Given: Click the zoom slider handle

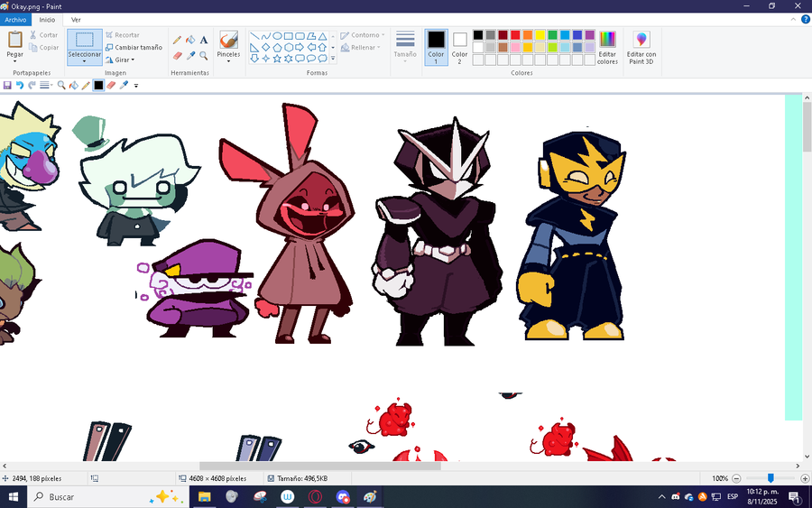Looking at the screenshot, I should coord(770,478).
